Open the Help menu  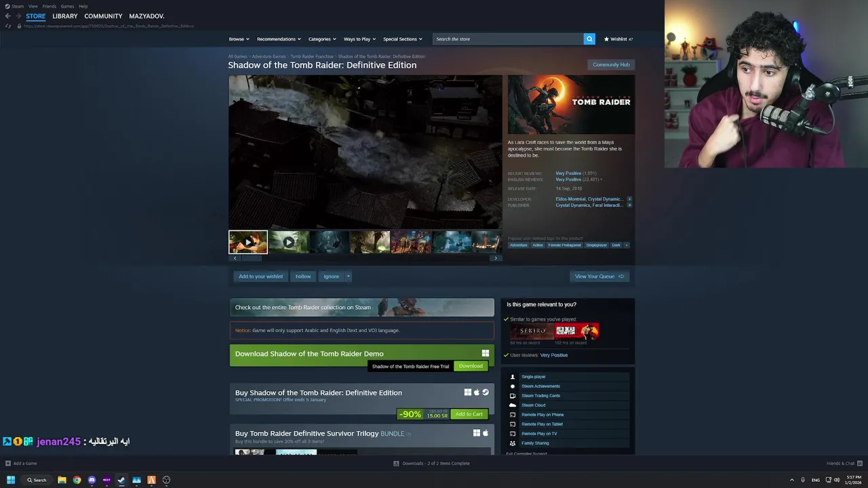(x=83, y=6)
